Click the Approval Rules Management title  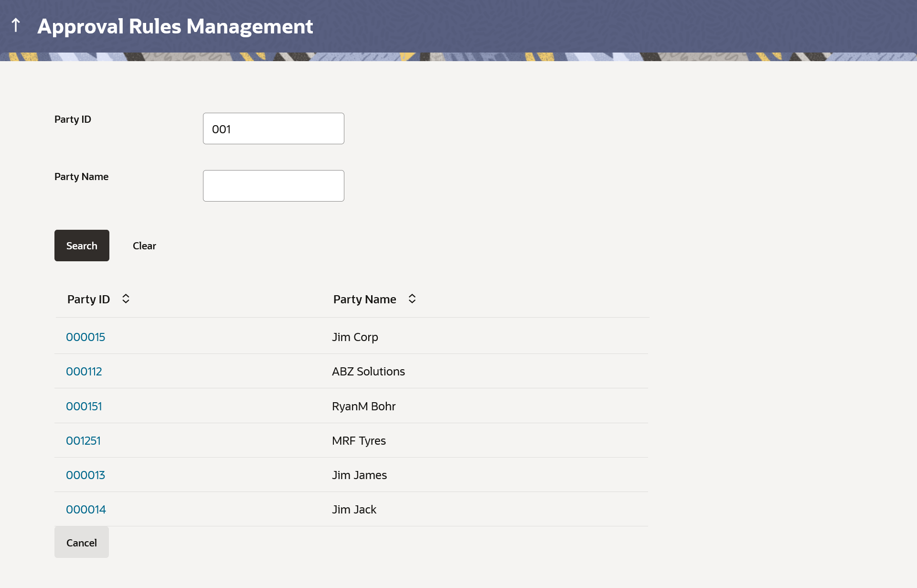coord(175,26)
